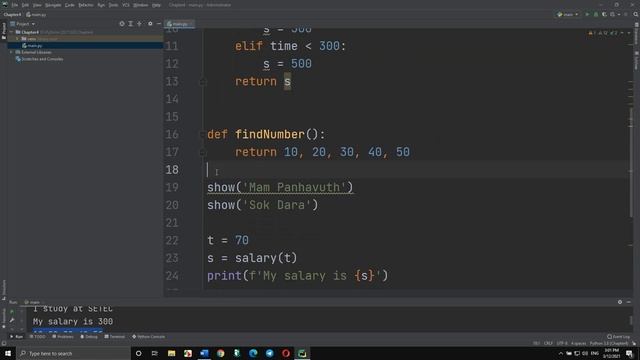Viewport: 640px width, 360px height.
Task: Click the collapse all icon in Project panel
Action: click(140, 24)
